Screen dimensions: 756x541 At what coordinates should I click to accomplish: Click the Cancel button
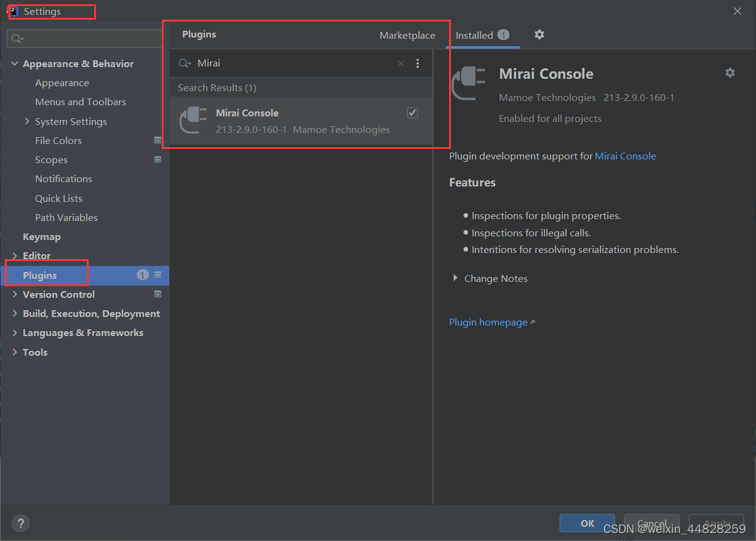click(x=652, y=523)
